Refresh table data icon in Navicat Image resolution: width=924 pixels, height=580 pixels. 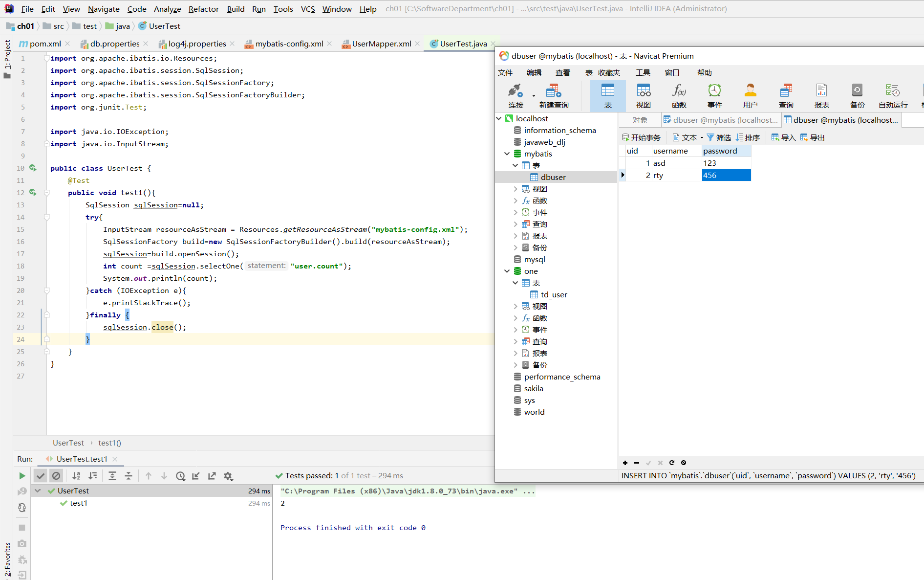coord(672,463)
